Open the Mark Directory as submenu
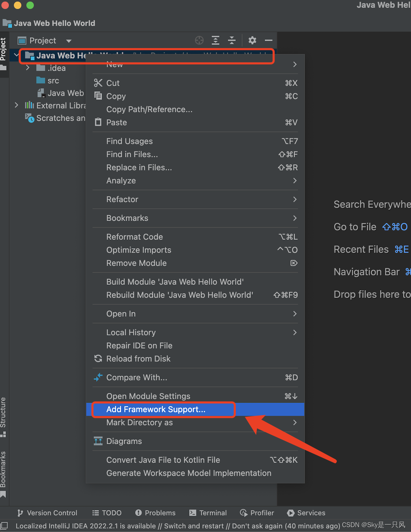The height and width of the screenshot is (532, 411). pos(195,423)
